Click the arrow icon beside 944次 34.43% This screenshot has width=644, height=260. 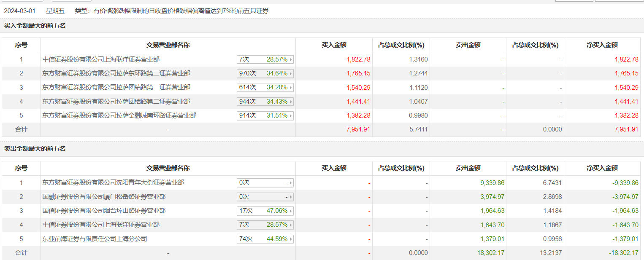click(x=290, y=102)
